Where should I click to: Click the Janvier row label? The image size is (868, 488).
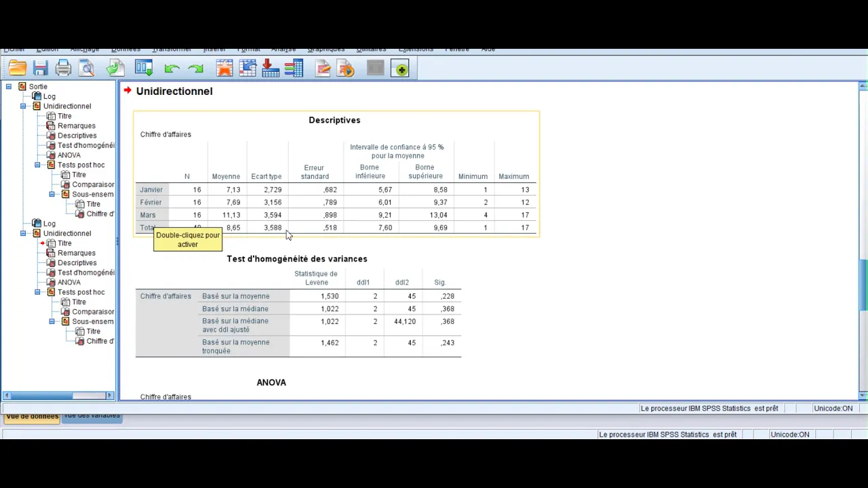pos(151,190)
